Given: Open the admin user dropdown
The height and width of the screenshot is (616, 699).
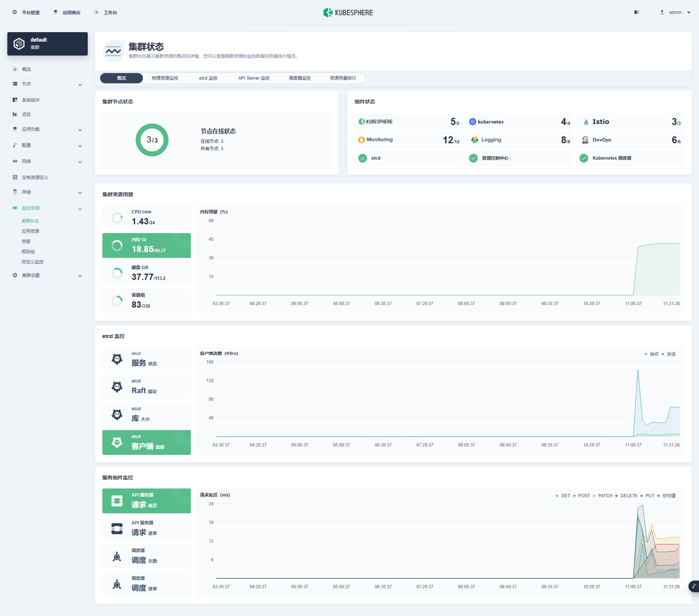Looking at the screenshot, I should click(x=676, y=12).
